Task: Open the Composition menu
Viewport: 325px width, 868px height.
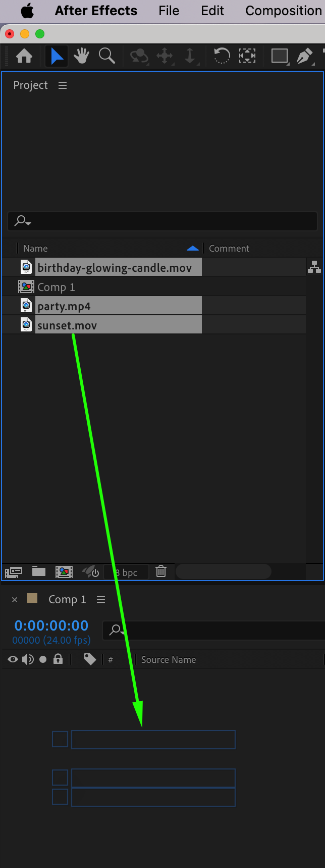Action: pyautogui.click(x=283, y=11)
